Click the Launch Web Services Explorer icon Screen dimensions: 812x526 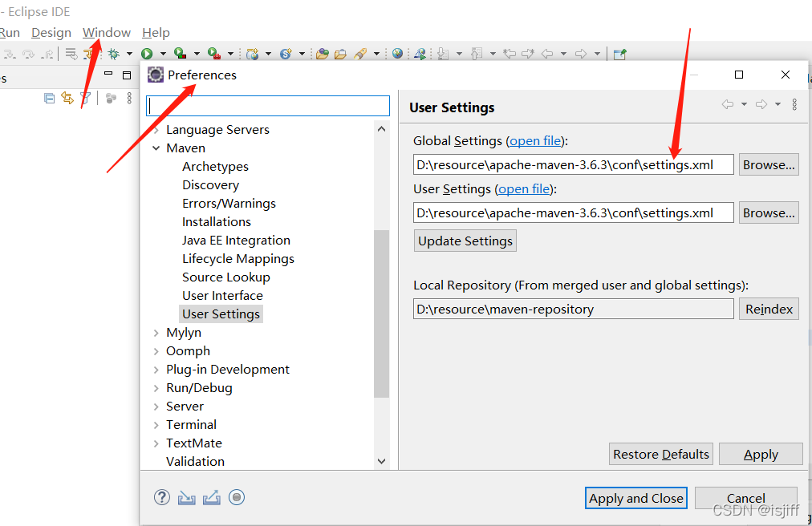click(x=420, y=54)
